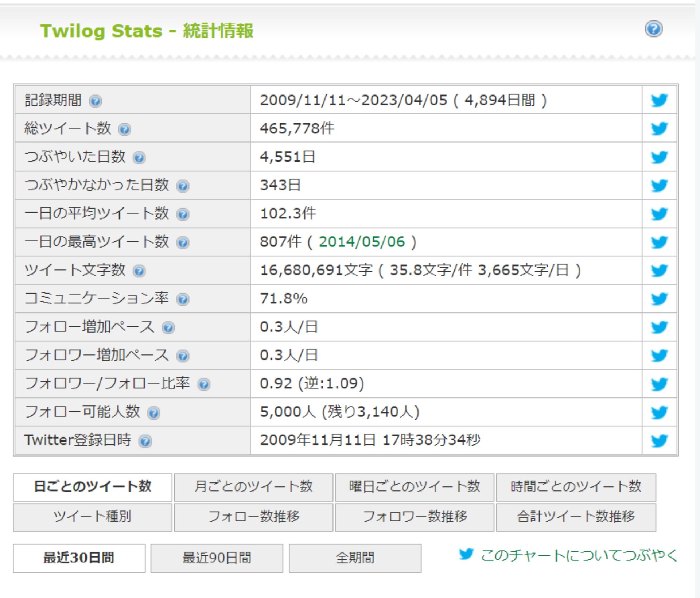Image resolution: width=700 pixels, height=598 pixels.
Task: Click help icon beside コミュニケーション率
Action: [x=183, y=299]
